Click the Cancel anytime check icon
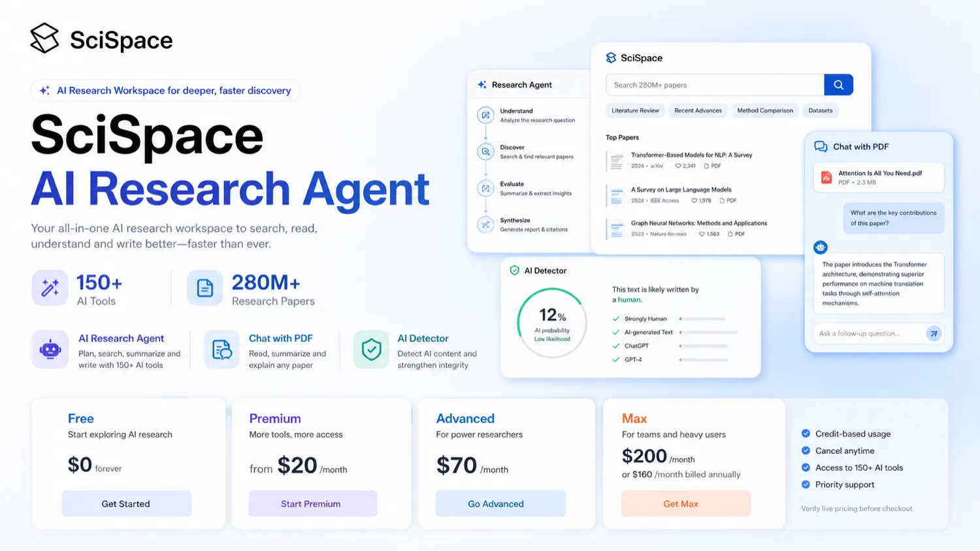Viewport: 980px width, 551px height. tap(806, 450)
